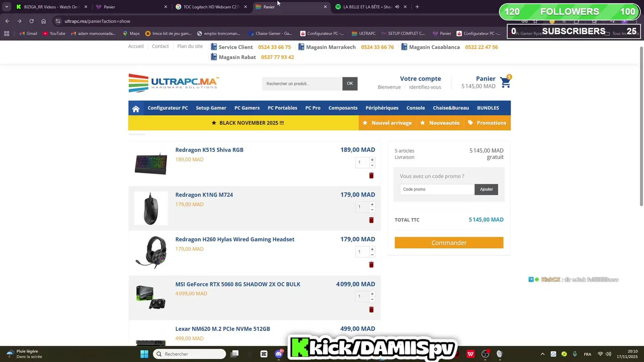Open the UltraPC home icon in navigation bar
This screenshot has width=644, height=362.
pyautogui.click(x=136, y=109)
